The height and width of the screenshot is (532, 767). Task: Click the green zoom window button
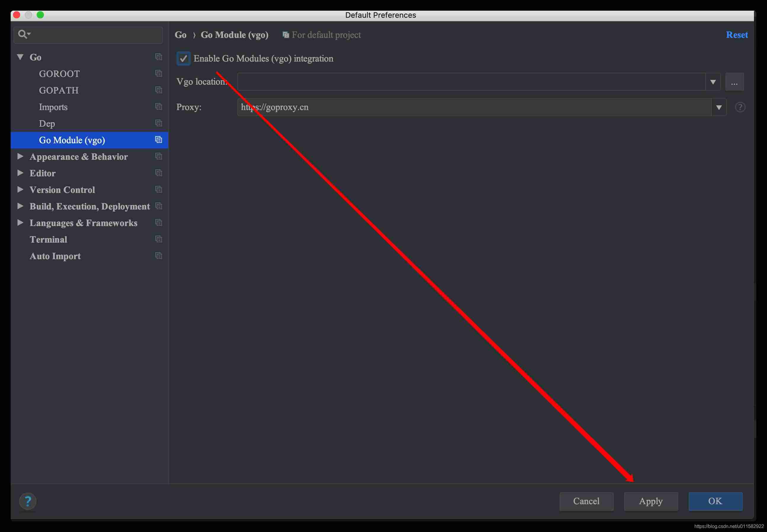tap(40, 15)
